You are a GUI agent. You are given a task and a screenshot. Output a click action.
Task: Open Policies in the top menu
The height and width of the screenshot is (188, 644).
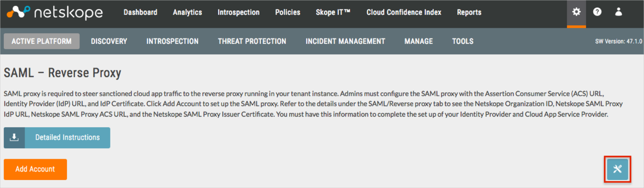(x=288, y=13)
